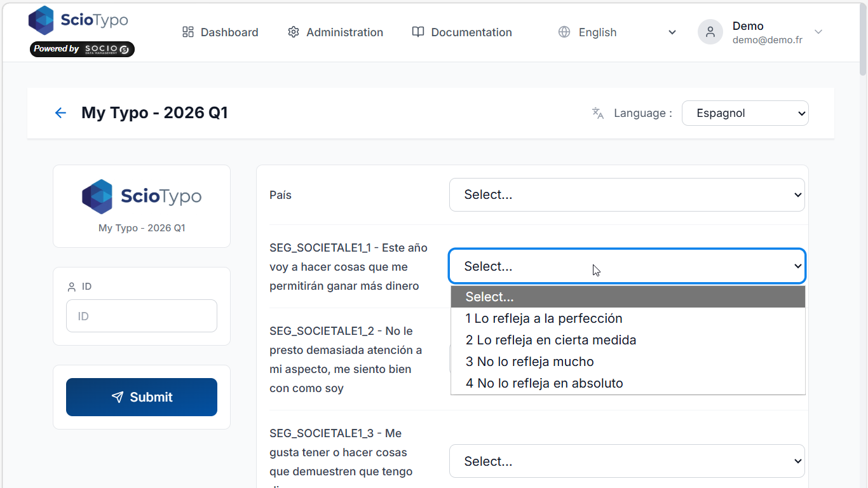This screenshot has height=488, width=868.
Task: Open the Espagnol language dropdown
Action: pos(745,113)
